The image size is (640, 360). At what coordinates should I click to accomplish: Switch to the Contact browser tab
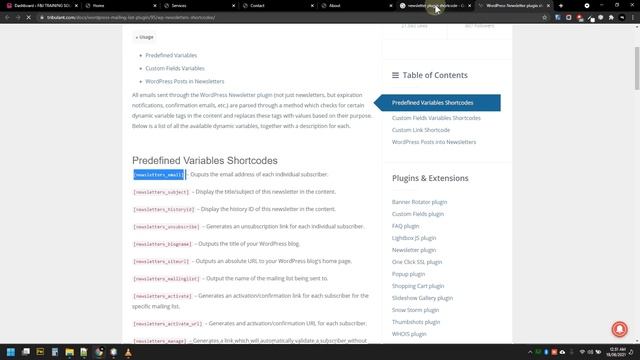(278, 6)
